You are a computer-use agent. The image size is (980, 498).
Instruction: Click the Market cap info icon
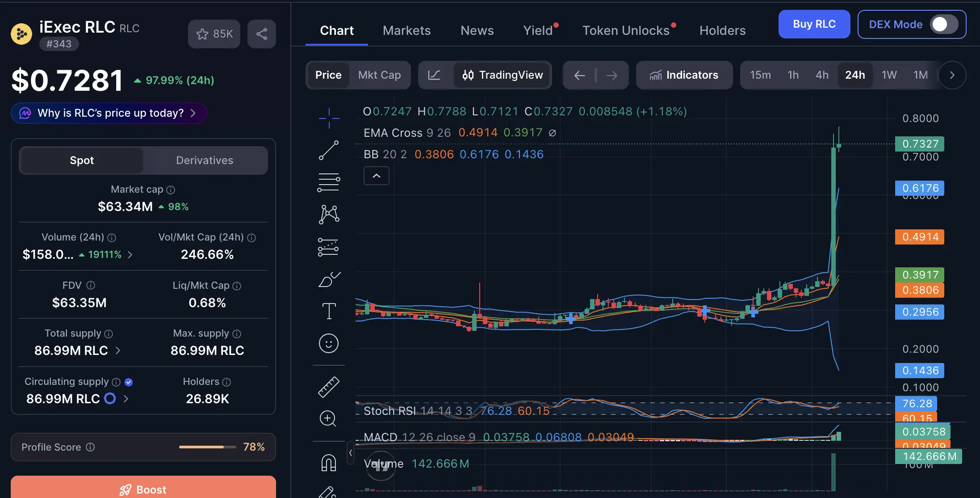[x=171, y=190]
